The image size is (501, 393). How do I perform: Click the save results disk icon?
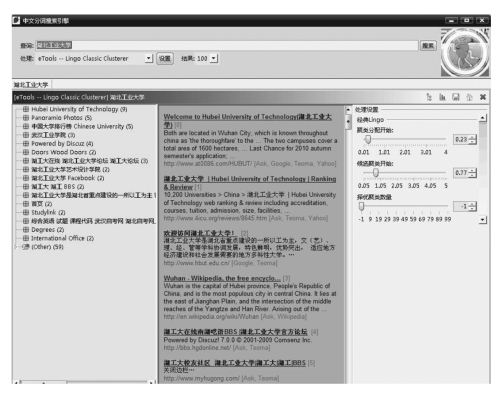pos(456,97)
